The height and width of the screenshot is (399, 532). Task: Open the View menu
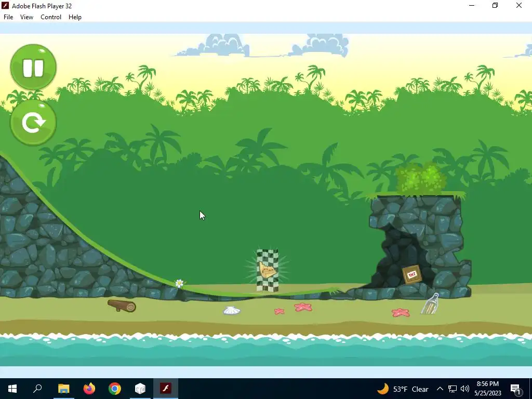[x=26, y=17]
